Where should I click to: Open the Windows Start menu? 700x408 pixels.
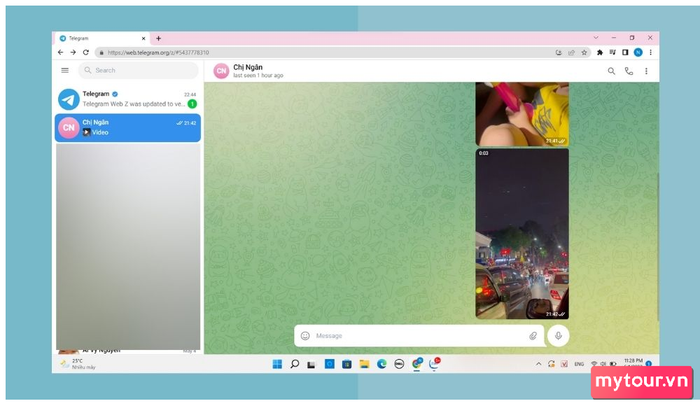click(277, 364)
